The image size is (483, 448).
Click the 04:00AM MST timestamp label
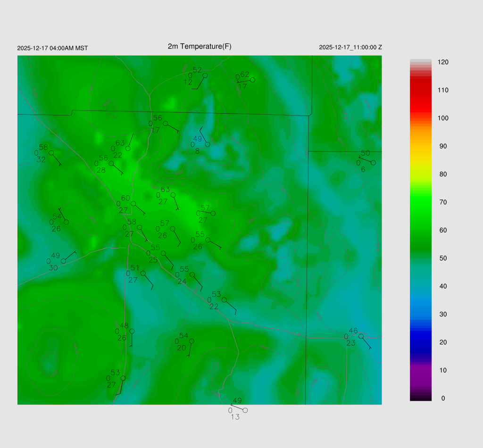click(x=52, y=48)
